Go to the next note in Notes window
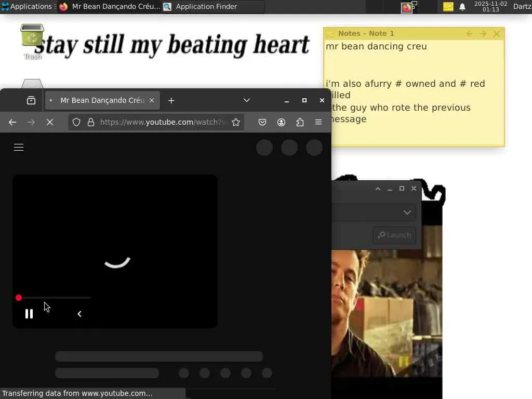 (x=483, y=34)
